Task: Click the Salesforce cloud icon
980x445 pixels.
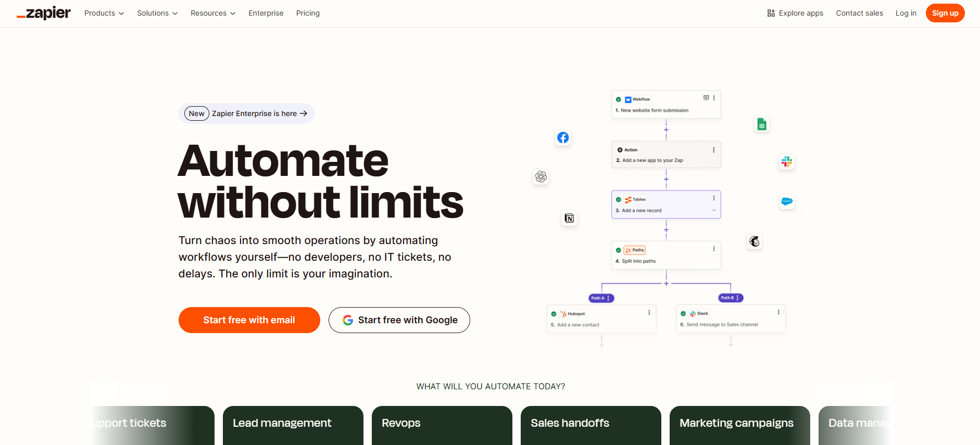Action: [x=787, y=201]
